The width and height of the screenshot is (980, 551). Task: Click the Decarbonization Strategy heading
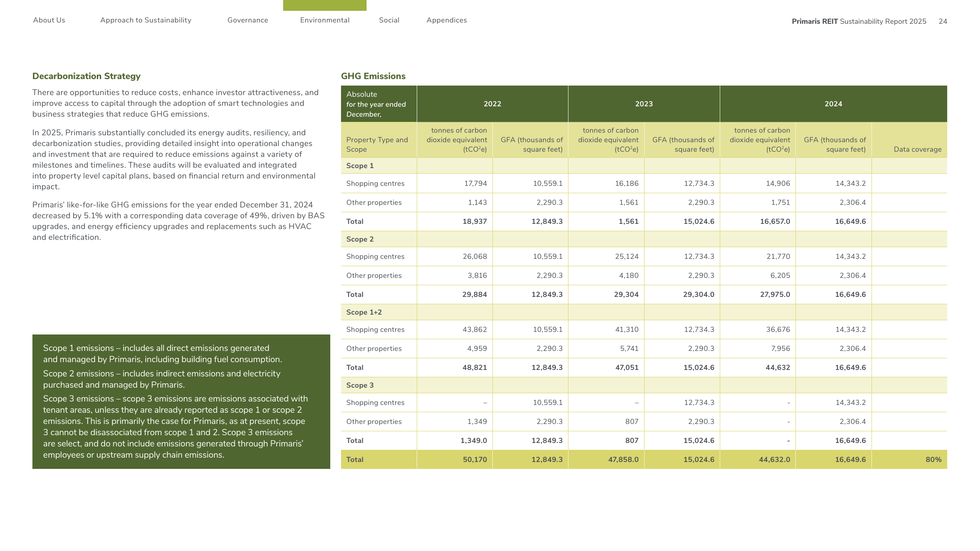[x=86, y=76]
